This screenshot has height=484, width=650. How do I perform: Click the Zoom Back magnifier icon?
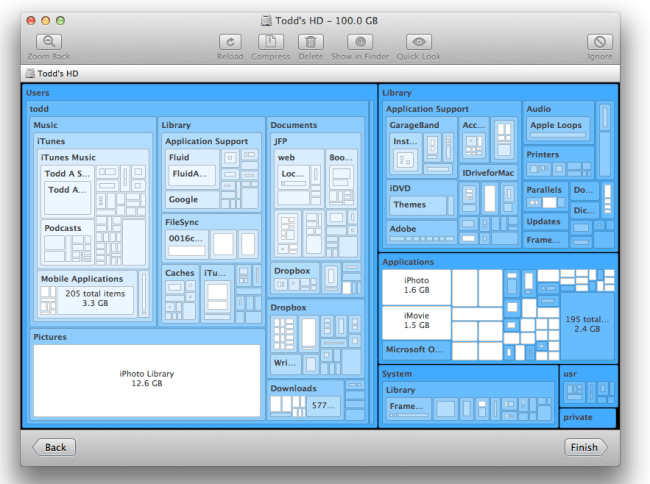coord(50,42)
